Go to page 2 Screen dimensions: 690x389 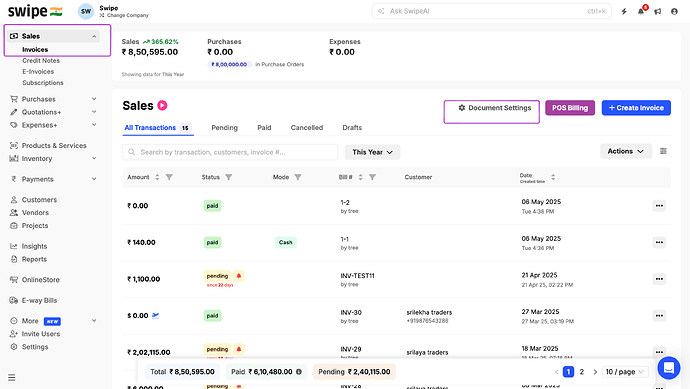click(x=582, y=372)
